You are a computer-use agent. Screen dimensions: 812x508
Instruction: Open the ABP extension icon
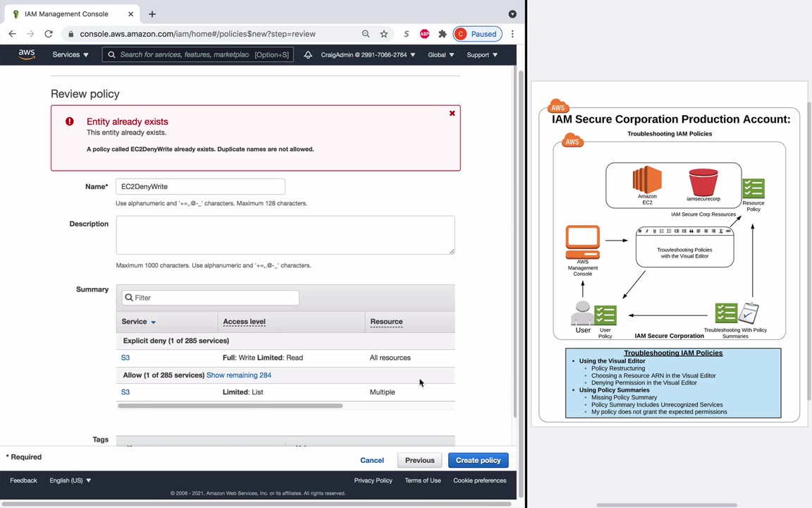click(x=424, y=34)
